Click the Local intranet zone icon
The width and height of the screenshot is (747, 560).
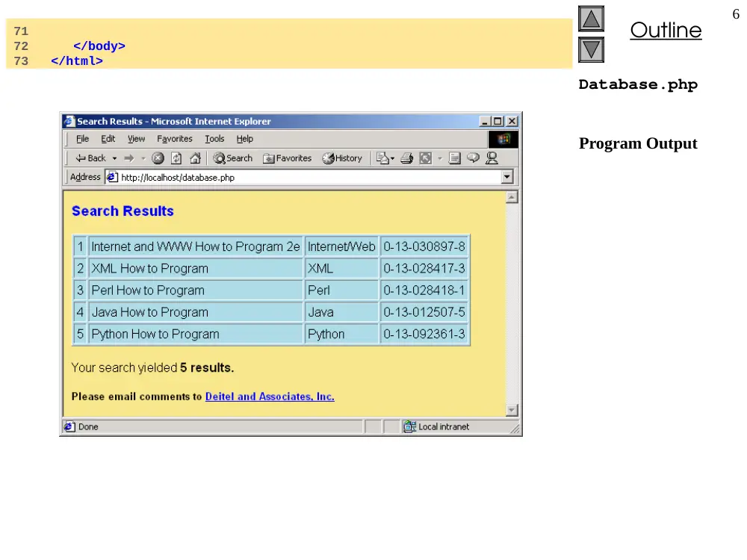click(x=409, y=426)
